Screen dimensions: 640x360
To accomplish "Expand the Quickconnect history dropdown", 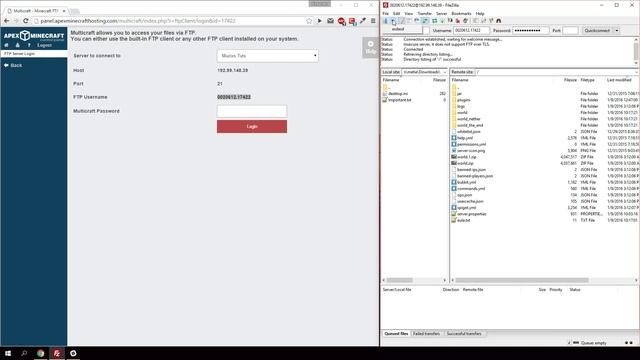I will pyautogui.click(x=617, y=31).
